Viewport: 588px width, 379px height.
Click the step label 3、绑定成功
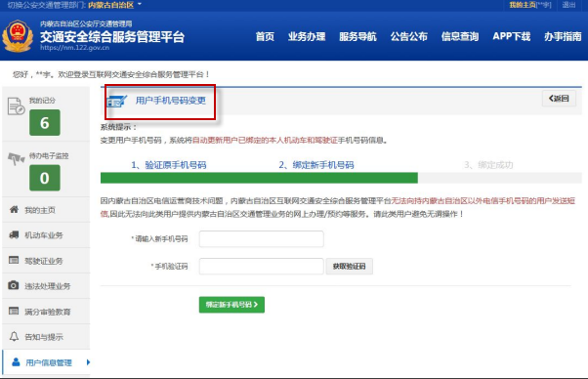(x=488, y=165)
